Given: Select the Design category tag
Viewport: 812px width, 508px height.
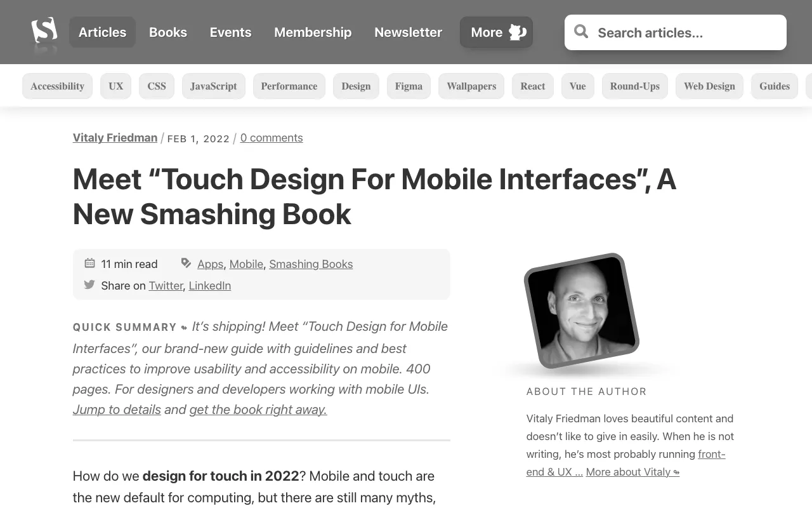Looking at the screenshot, I should point(356,86).
